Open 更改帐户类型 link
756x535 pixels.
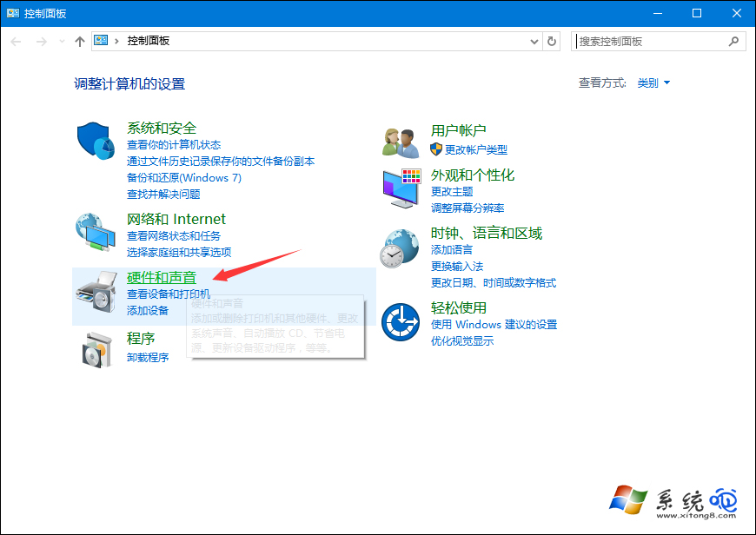tap(475, 149)
